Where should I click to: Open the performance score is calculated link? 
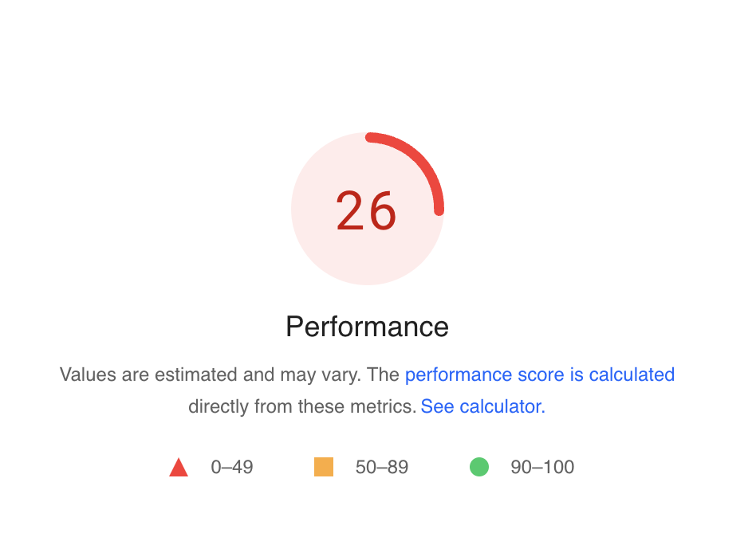(x=541, y=374)
